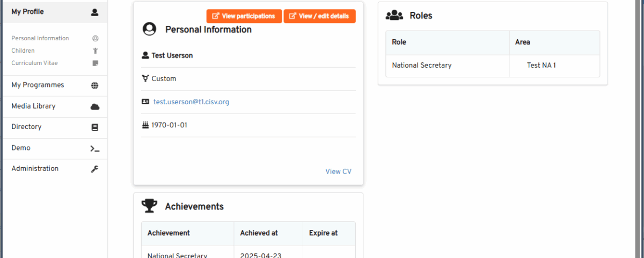Click the book icon beside Directory
This screenshot has width=644, height=258.
(95, 127)
